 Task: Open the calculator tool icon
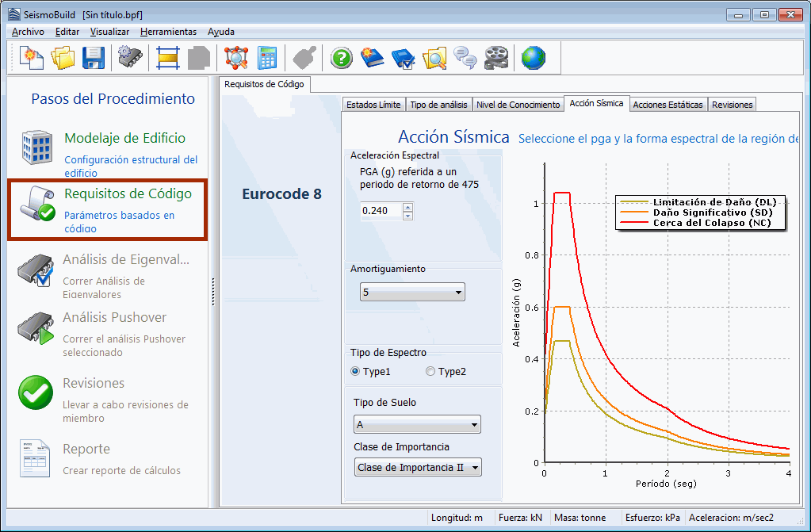pos(268,58)
